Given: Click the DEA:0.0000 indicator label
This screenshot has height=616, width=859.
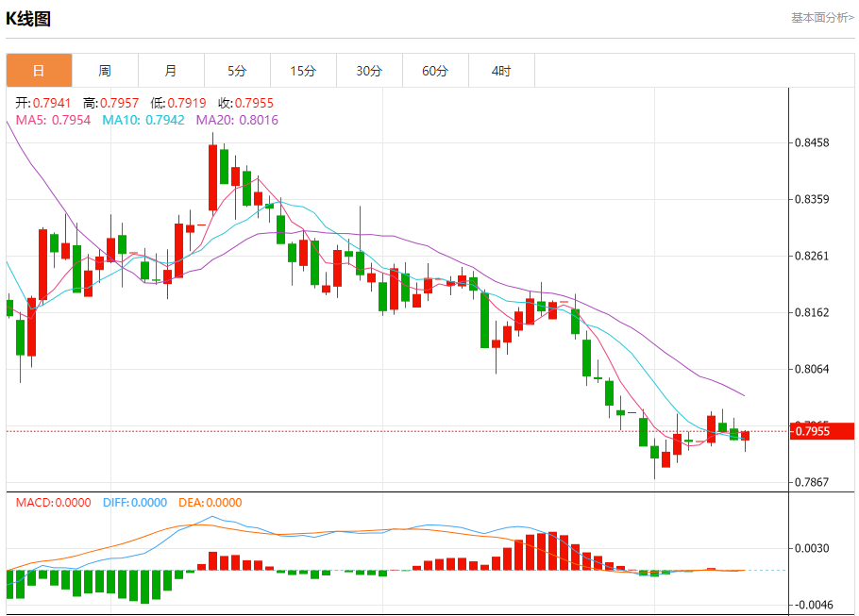Looking at the screenshot, I should click(x=211, y=503).
